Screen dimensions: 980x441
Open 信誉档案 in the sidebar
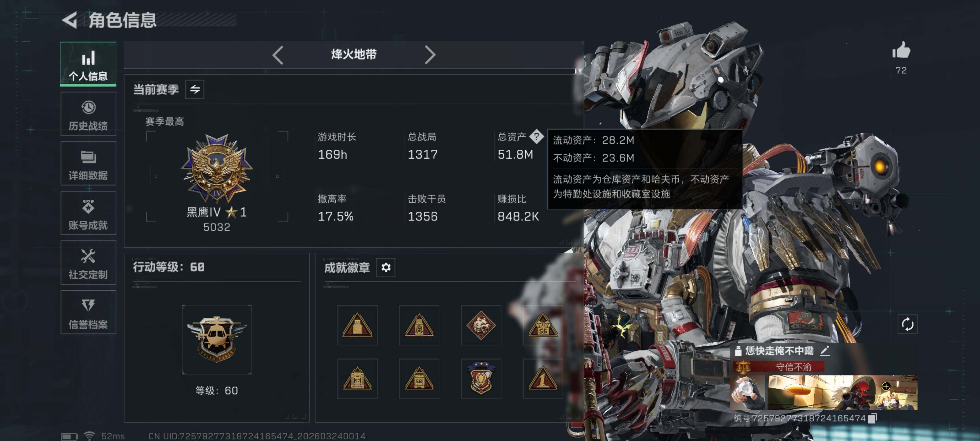tap(88, 312)
